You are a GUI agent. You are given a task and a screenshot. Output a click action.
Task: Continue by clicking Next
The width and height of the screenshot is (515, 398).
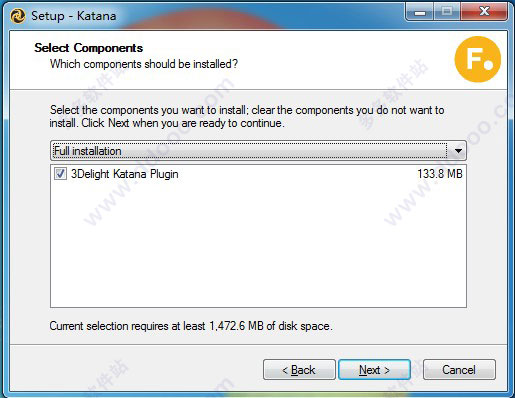tap(374, 370)
